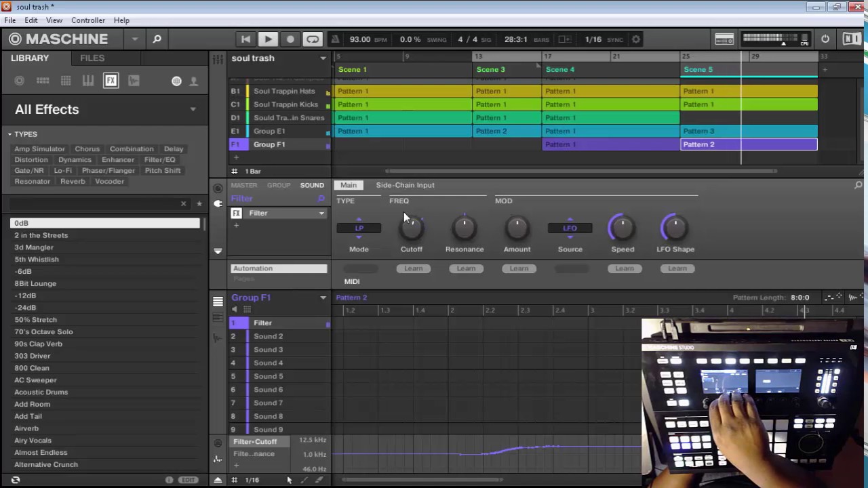868x488 pixels.
Task: Select the Automation assignment entry
Action: pyautogui.click(x=279, y=268)
